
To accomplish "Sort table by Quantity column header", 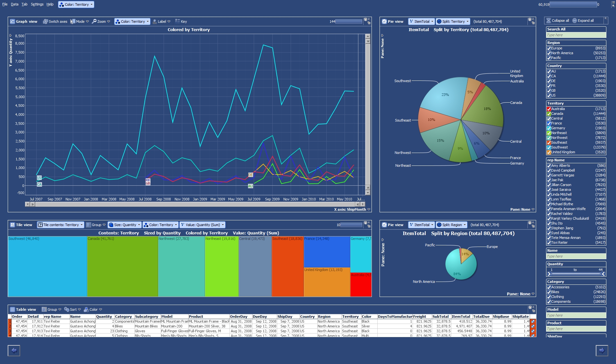I will (105, 317).
